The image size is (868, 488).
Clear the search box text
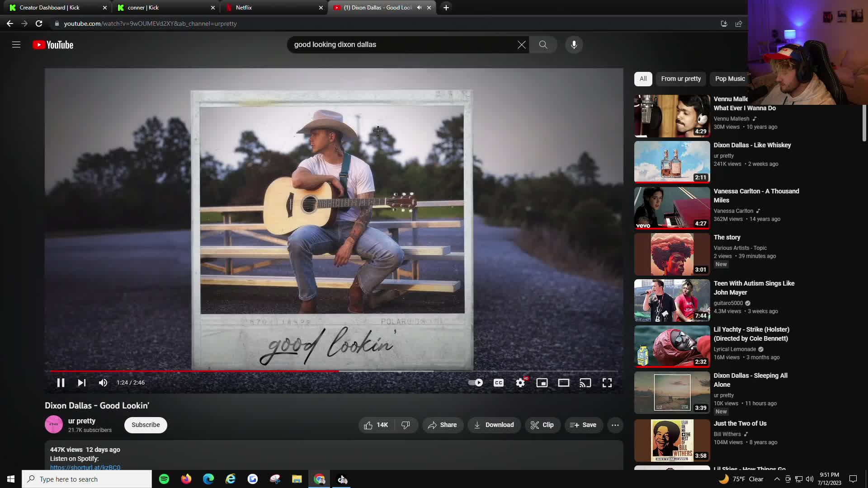click(x=522, y=45)
